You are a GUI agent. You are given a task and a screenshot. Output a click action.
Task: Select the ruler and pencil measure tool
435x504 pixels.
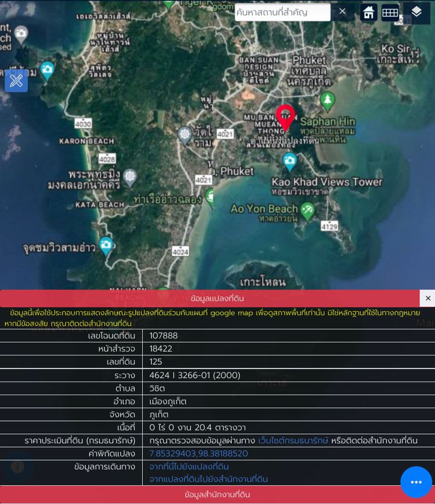coord(16,81)
